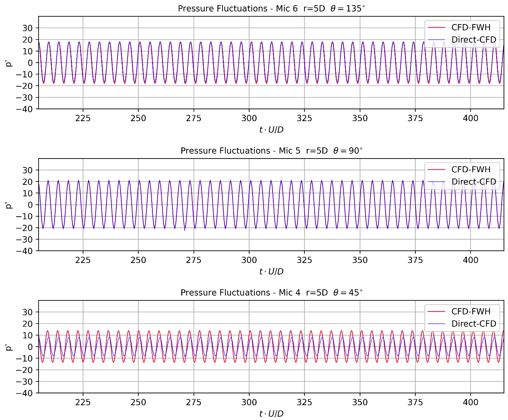Click the Mic 6 plot title

(271, 9)
